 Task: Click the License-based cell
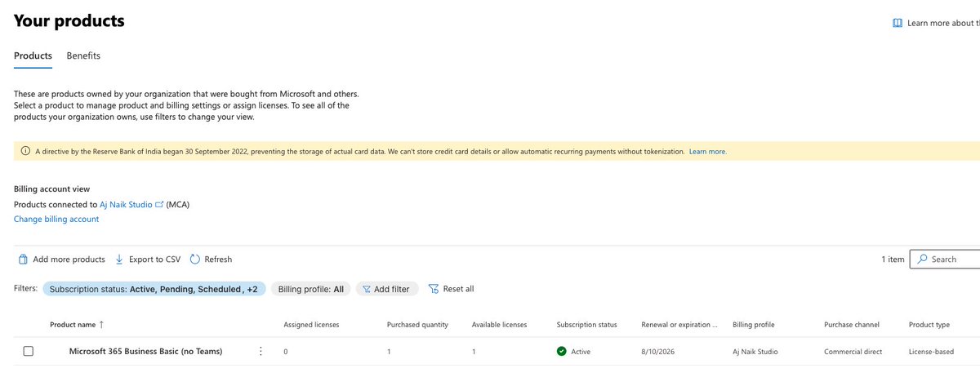tap(933, 352)
